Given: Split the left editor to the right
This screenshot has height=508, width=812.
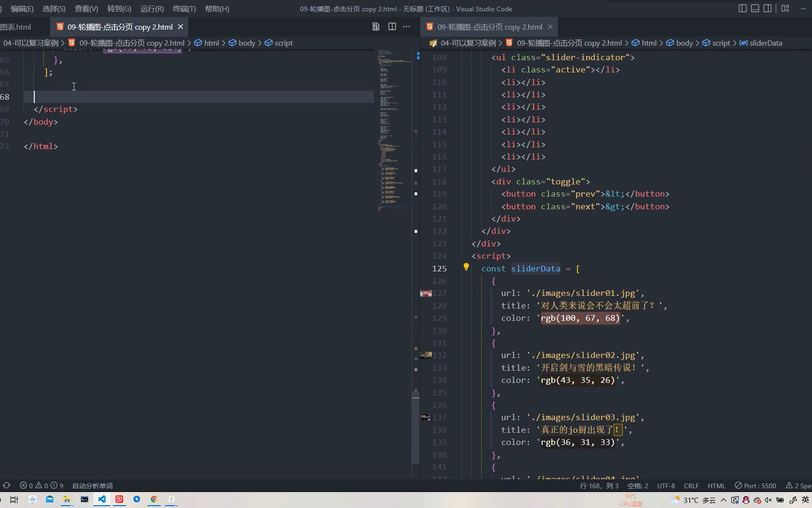Looking at the screenshot, I should point(392,27).
